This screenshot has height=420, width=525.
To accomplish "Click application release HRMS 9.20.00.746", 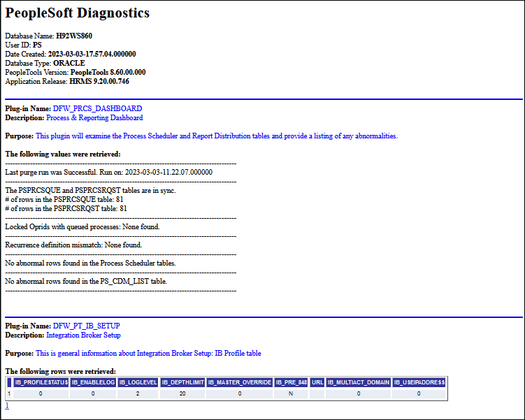I will [99, 81].
